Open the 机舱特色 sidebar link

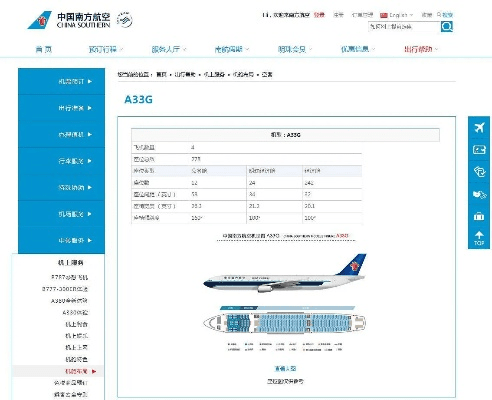(76, 359)
